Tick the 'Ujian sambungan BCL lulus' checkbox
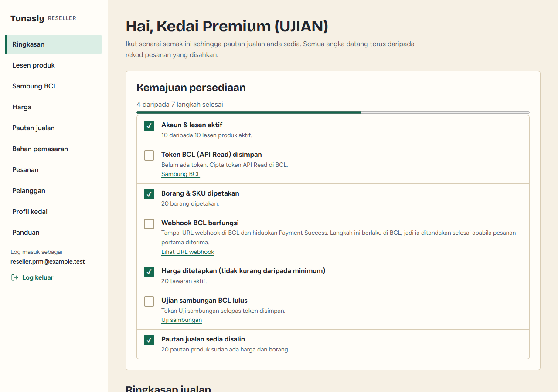The width and height of the screenshot is (558, 392). tap(149, 301)
